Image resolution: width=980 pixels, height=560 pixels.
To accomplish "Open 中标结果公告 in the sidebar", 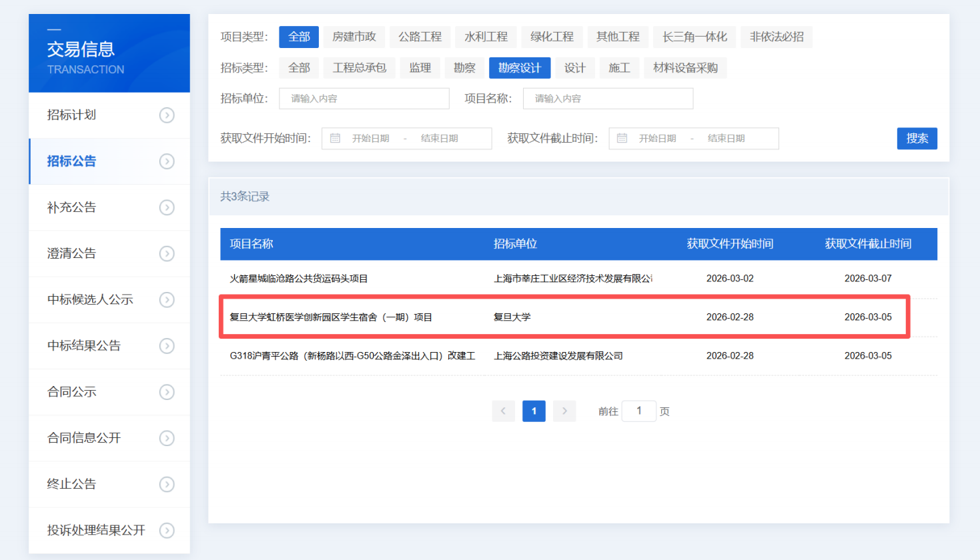I will (84, 345).
